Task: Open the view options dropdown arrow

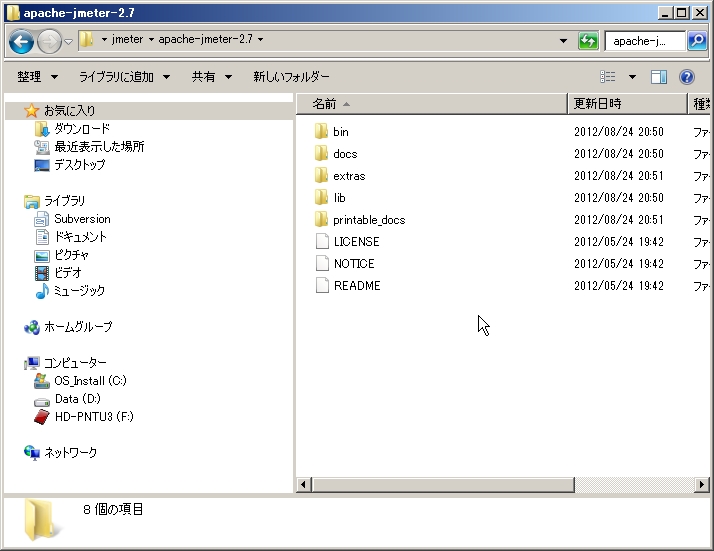Action: tap(632, 77)
